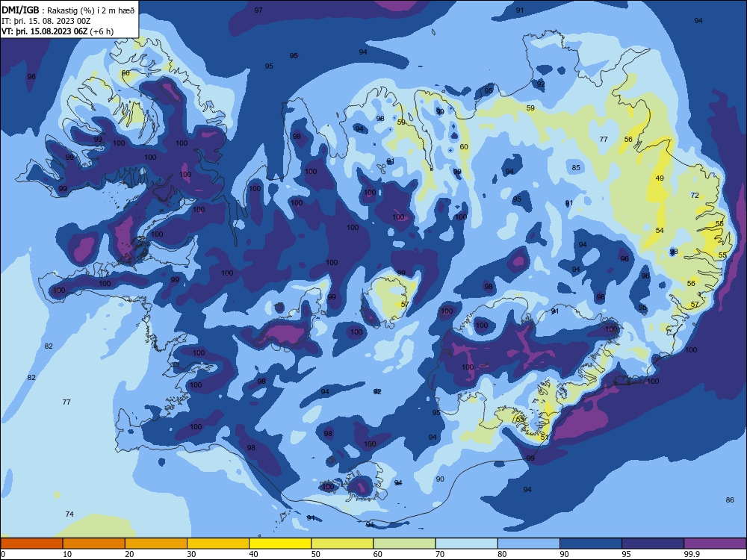
Task: Select the 80–90 sky blue legend swatch
Action: pyautogui.click(x=529, y=544)
